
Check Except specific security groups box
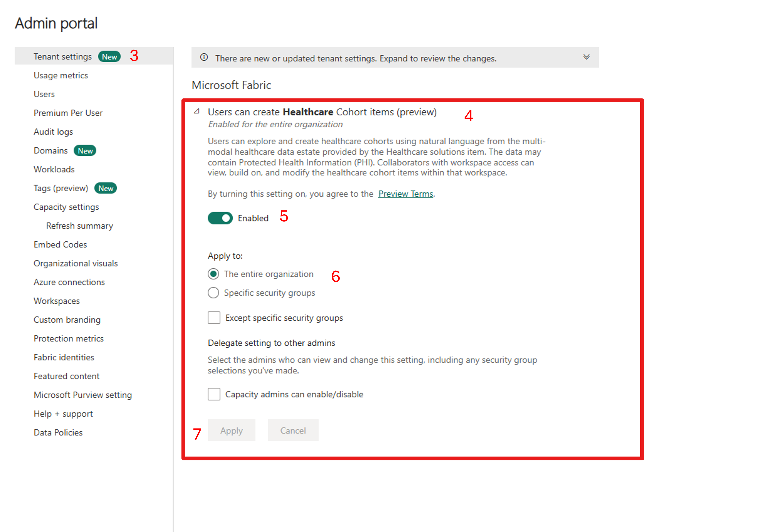214,318
